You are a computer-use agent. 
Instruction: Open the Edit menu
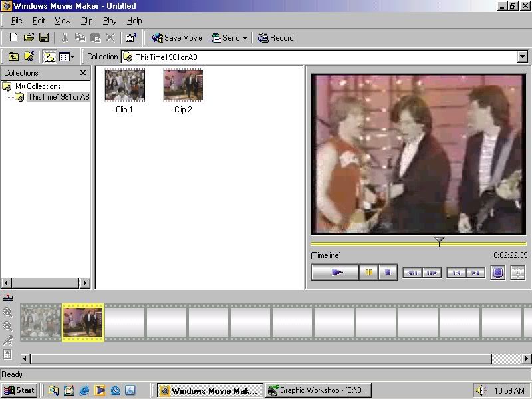(x=39, y=21)
